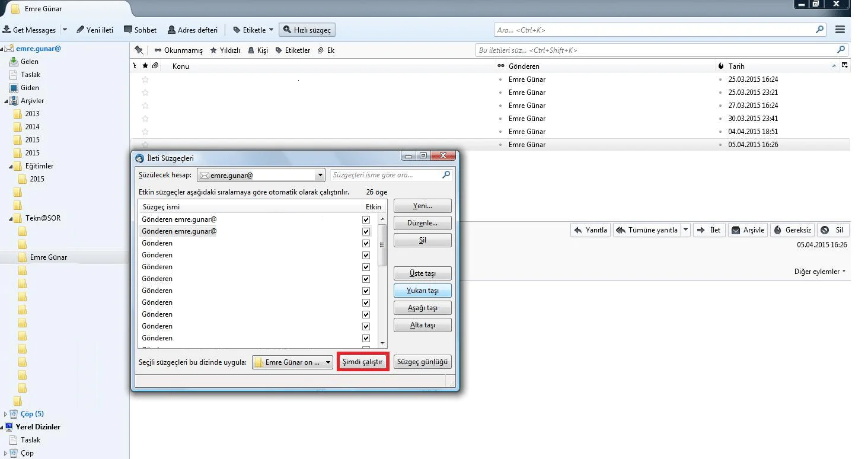868x459 pixels.
Task: Filter by Kişi contacts
Action: (259, 50)
